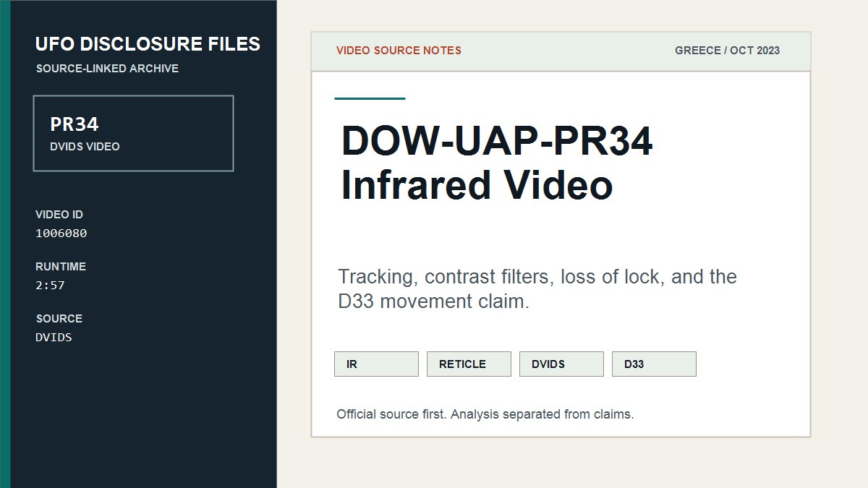Viewport: 868px width, 488px height.
Task: Open the PR34 DVIDS VIDEO card
Action: pos(133,133)
